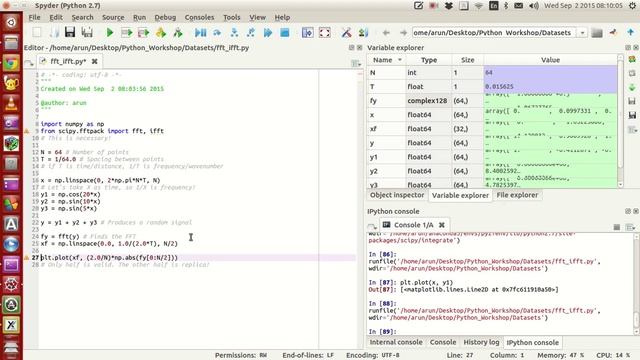
Task: Open the Tools menu
Action: point(231,18)
